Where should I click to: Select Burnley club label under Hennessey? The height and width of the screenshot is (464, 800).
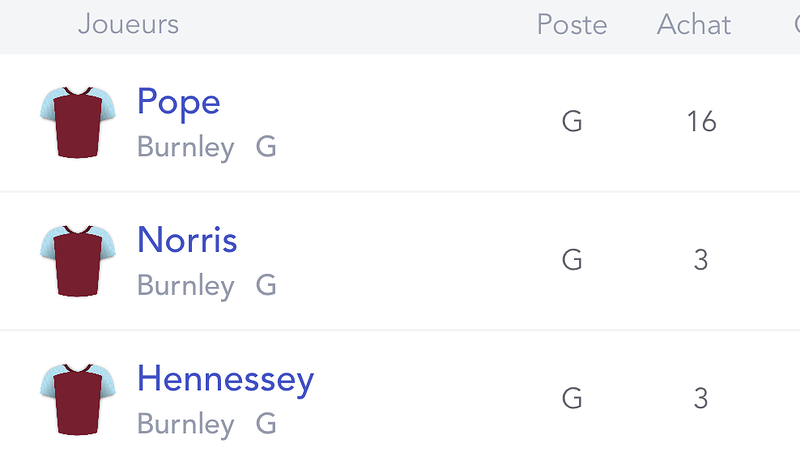pyautogui.click(x=186, y=425)
